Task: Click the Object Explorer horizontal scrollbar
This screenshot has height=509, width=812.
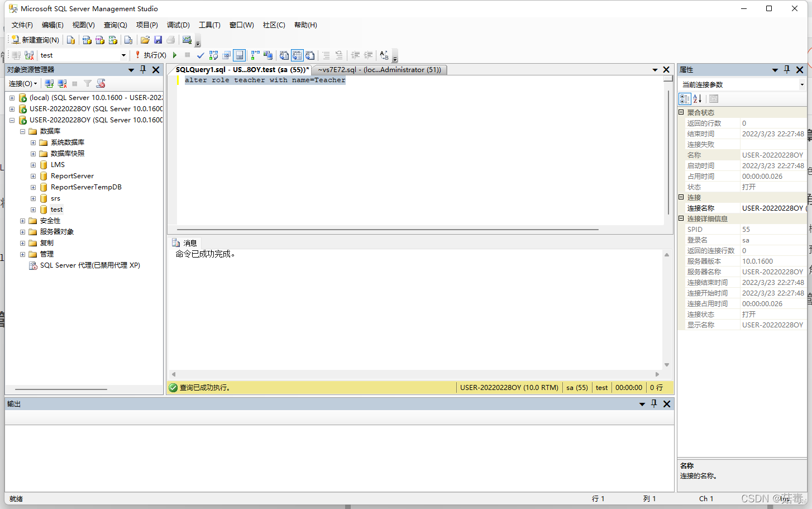Action: (61, 389)
